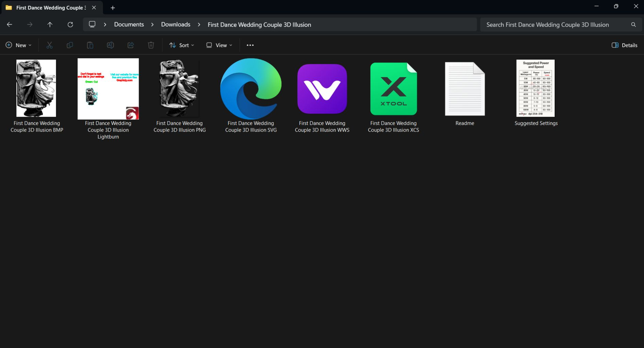Expand the chevron before Documents in address bar
The height and width of the screenshot is (348, 644).
click(x=105, y=25)
